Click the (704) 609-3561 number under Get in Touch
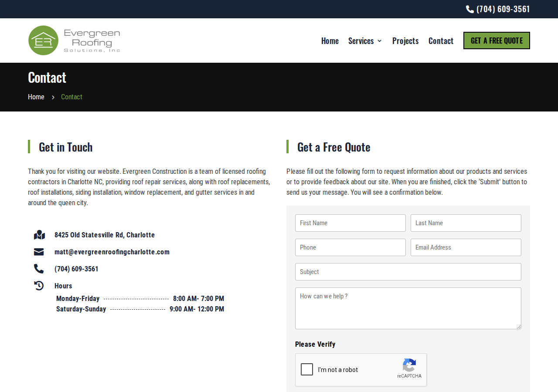Viewport: 558px width, 392px height. [76, 269]
